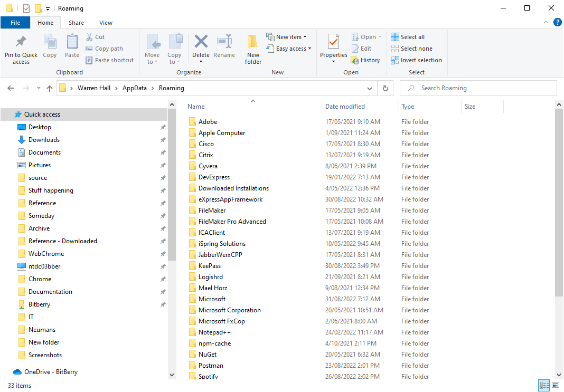This screenshot has width=564, height=392.
Task: Switch to large icons view in status bar
Action: (555, 386)
